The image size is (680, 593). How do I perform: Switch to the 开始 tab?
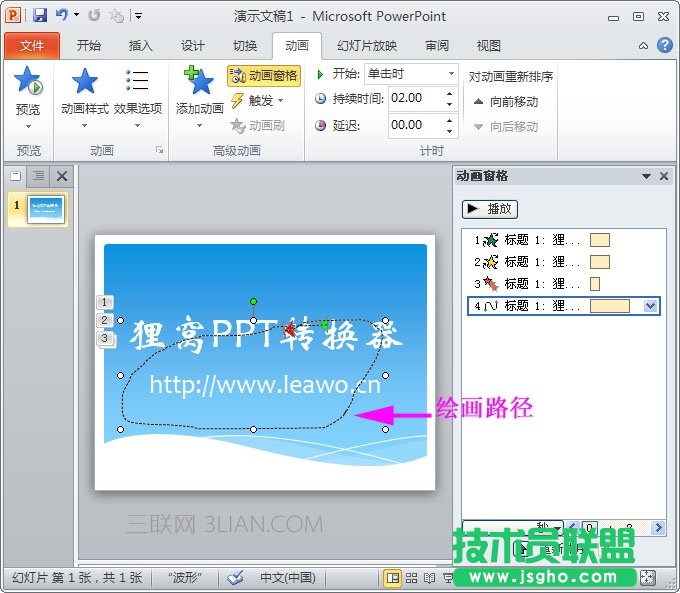pyautogui.click(x=88, y=46)
